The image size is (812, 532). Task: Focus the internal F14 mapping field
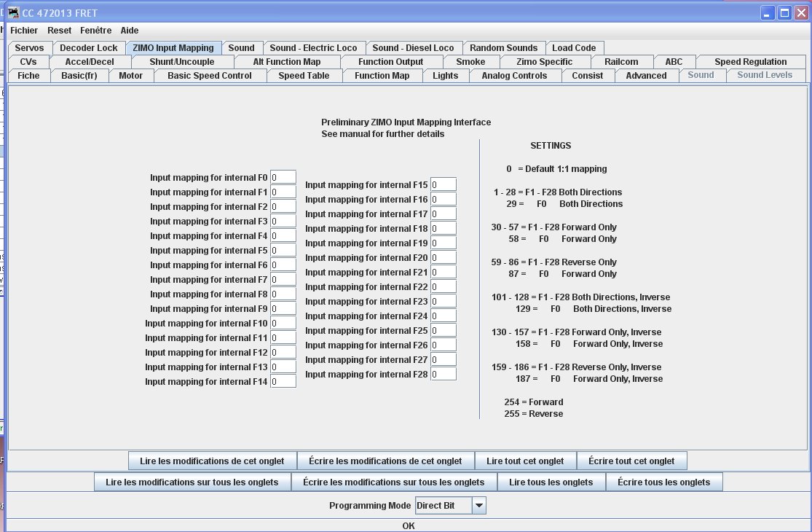click(x=283, y=381)
